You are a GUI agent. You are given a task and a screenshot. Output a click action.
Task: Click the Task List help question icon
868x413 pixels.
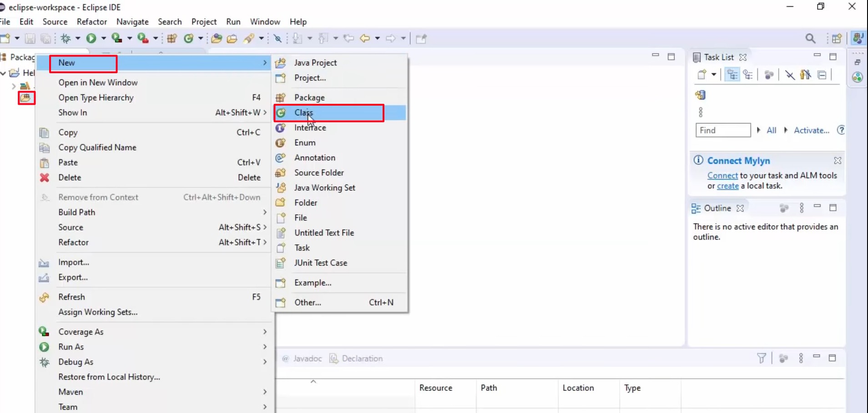841,130
